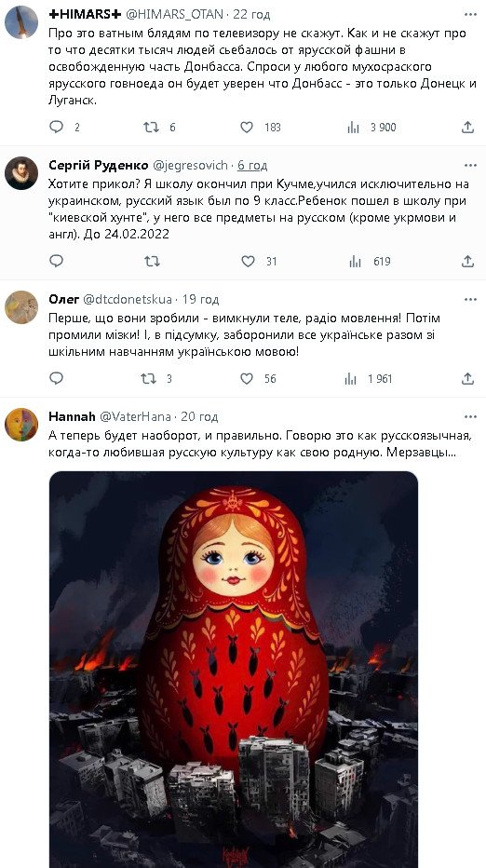The height and width of the screenshot is (868, 486).
Task: Open more options on HIMARS tweet
Action: click(470, 14)
